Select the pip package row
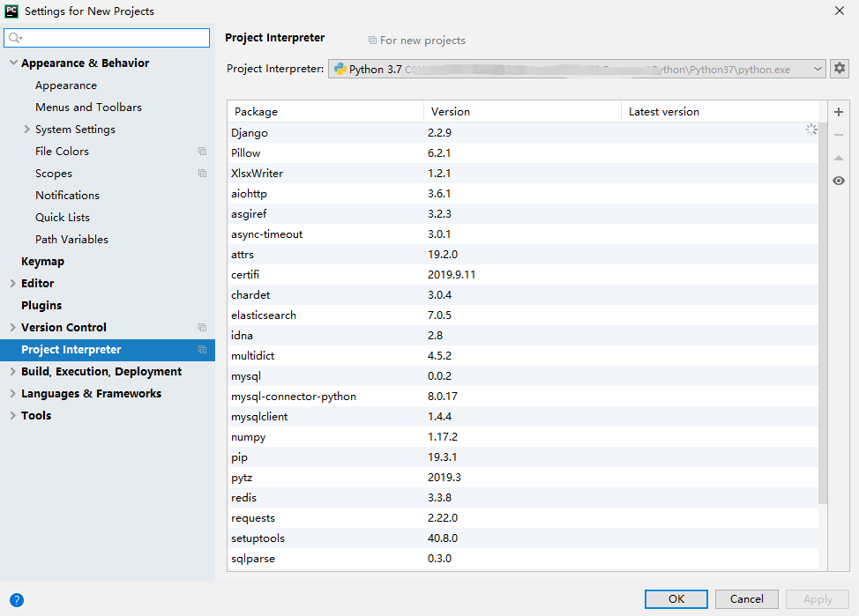The width and height of the screenshot is (859, 616). point(523,456)
